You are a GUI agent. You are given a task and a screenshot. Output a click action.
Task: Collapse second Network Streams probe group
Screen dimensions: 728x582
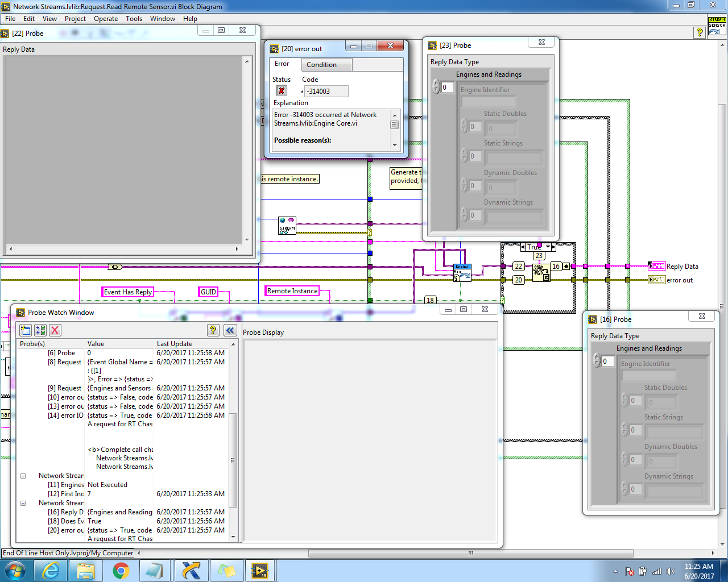pos(23,503)
